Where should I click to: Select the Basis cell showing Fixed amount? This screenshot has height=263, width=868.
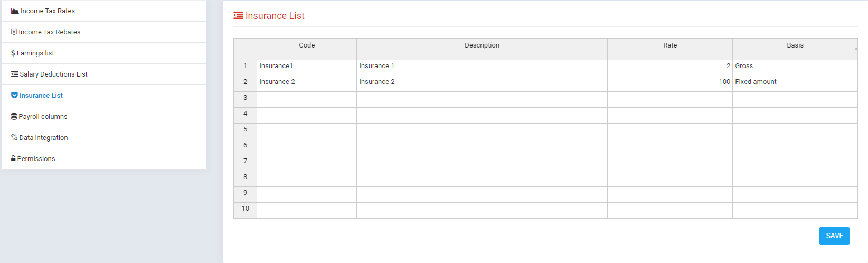coord(795,82)
